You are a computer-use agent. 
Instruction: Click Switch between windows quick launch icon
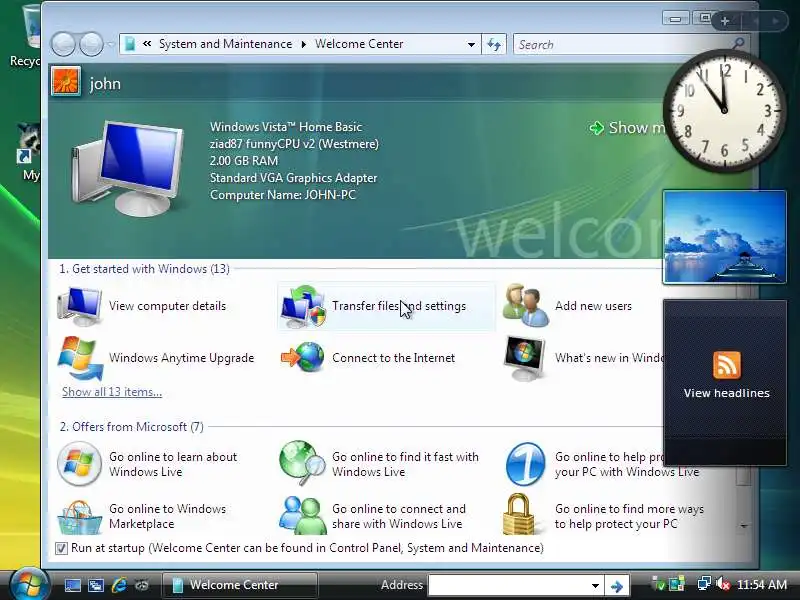click(x=95, y=585)
